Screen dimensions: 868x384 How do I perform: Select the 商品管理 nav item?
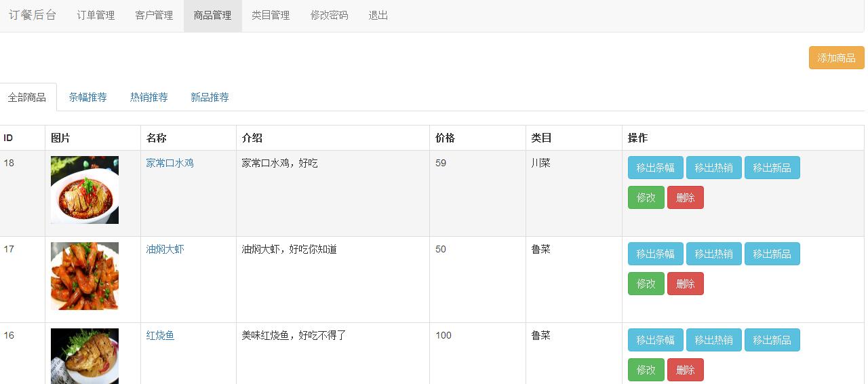(x=212, y=15)
